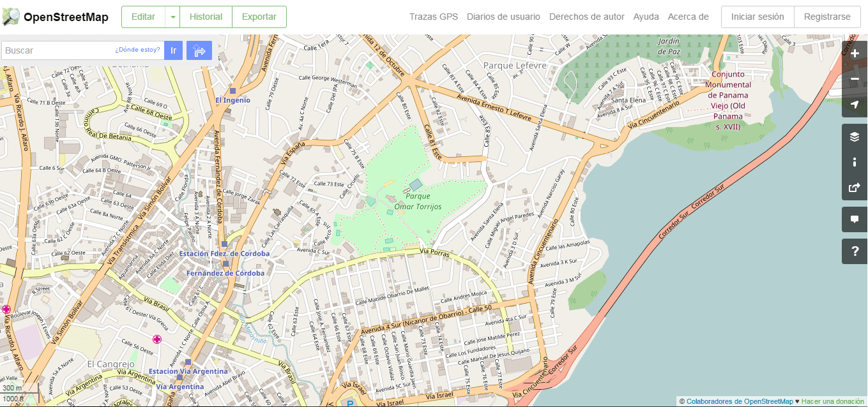Screen dimensions: 868x407
Task: Click the Iniciar sesión button
Action: (758, 17)
